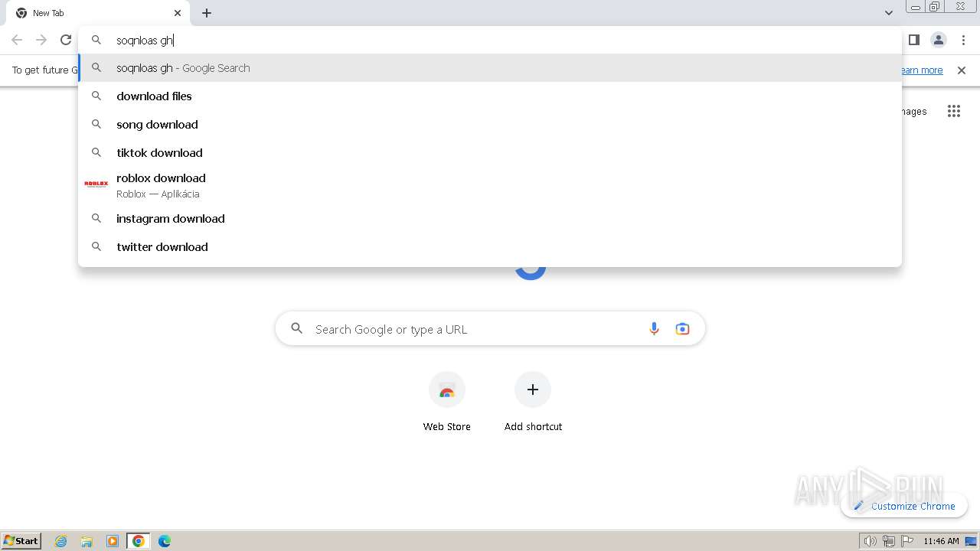
Task: Choose 'tiktok download' suggestion
Action: click(x=490, y=153)
